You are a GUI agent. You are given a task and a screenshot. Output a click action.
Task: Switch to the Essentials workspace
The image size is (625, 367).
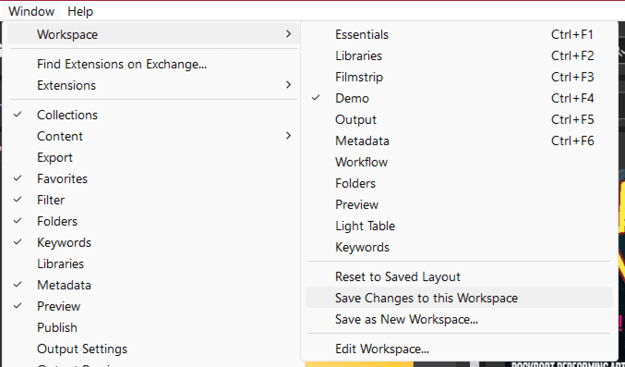459,34
